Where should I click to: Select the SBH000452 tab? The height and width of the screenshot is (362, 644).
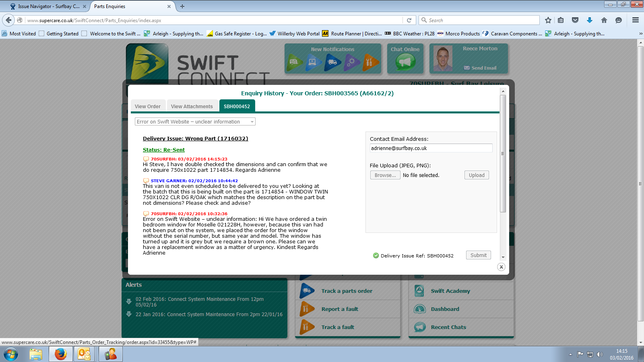click(237, 106)
